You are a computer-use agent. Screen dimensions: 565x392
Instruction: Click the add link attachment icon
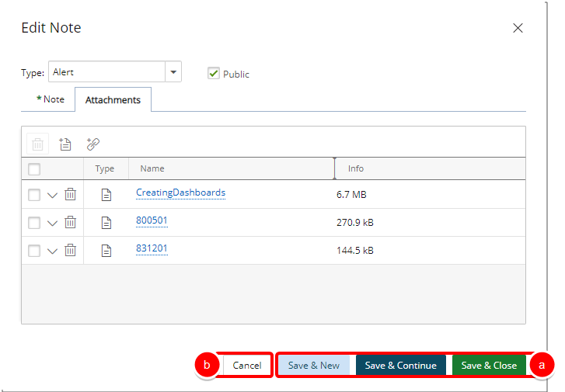(x=93, y=144)
